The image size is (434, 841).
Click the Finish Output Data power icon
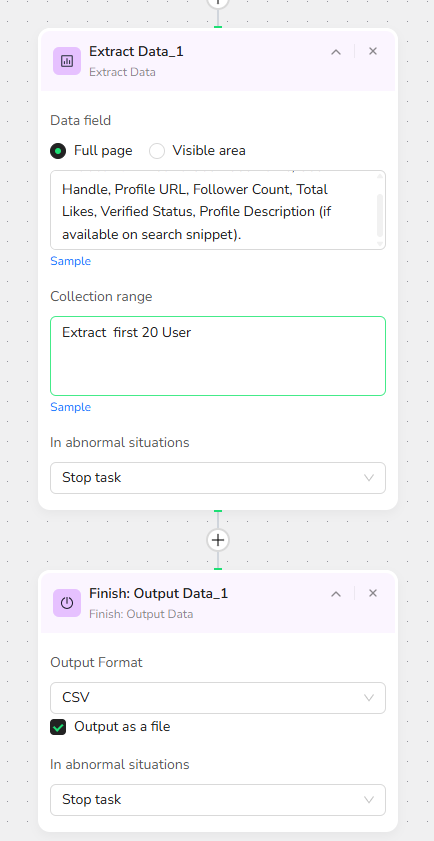click(67, 603)
